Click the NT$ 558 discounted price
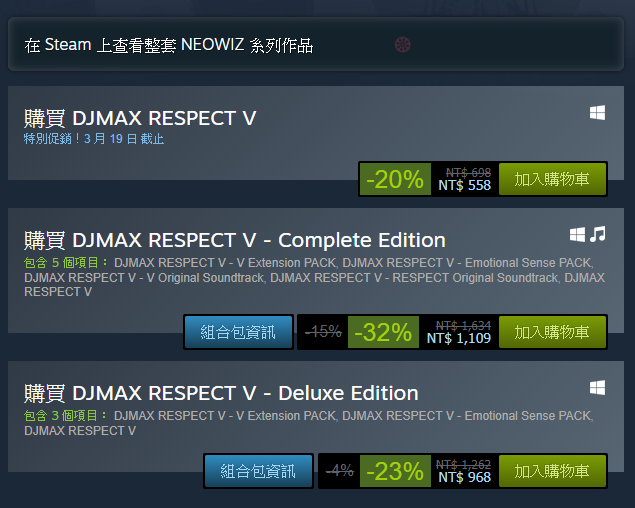 (465, 186)
